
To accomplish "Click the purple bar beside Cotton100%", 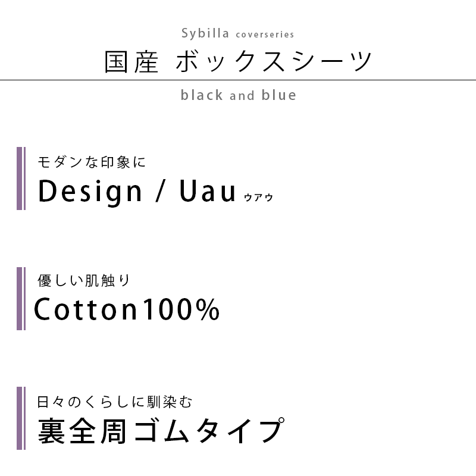I will pos(21,299).
